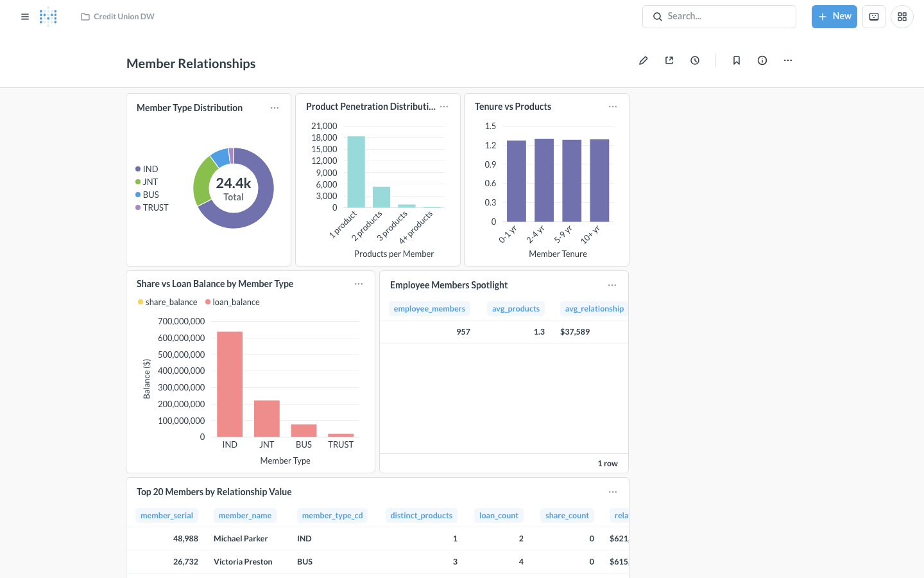Click the 2 products bar
The height and width of the screenshot is (578, 924).
point(381,197)
